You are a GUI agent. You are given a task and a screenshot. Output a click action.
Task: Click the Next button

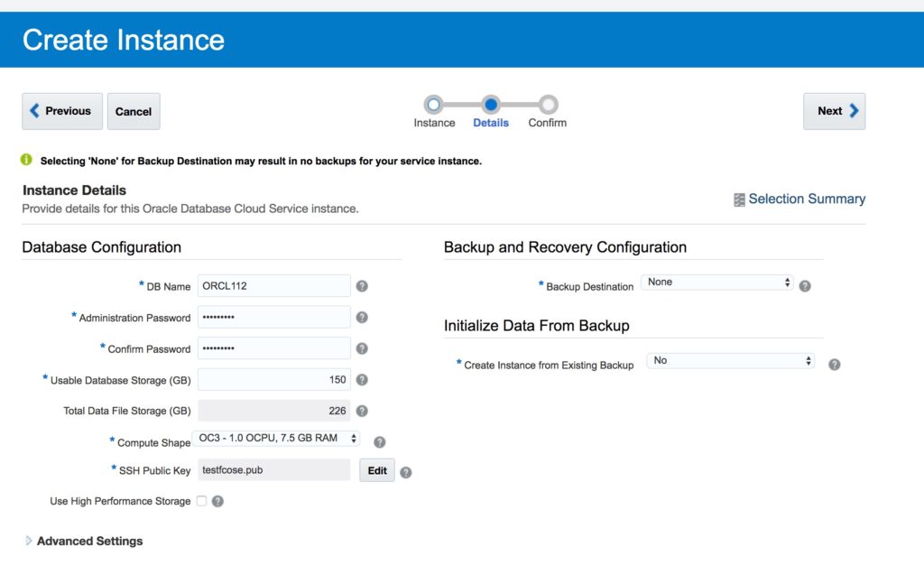coord(834,111)
